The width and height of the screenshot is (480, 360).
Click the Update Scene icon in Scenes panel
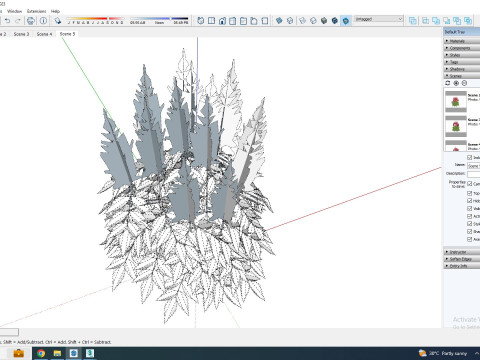[448, 83]
